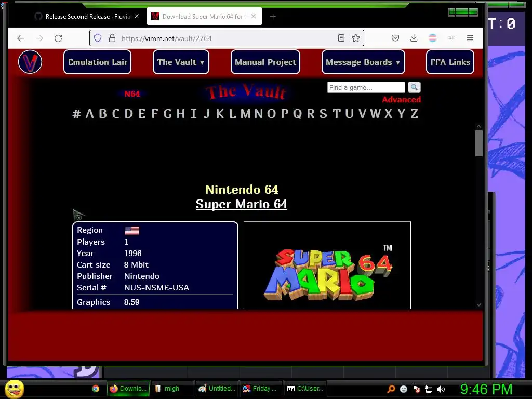Click the Year value 1996
Screen dimensions: 532x399
pos(132,254)
